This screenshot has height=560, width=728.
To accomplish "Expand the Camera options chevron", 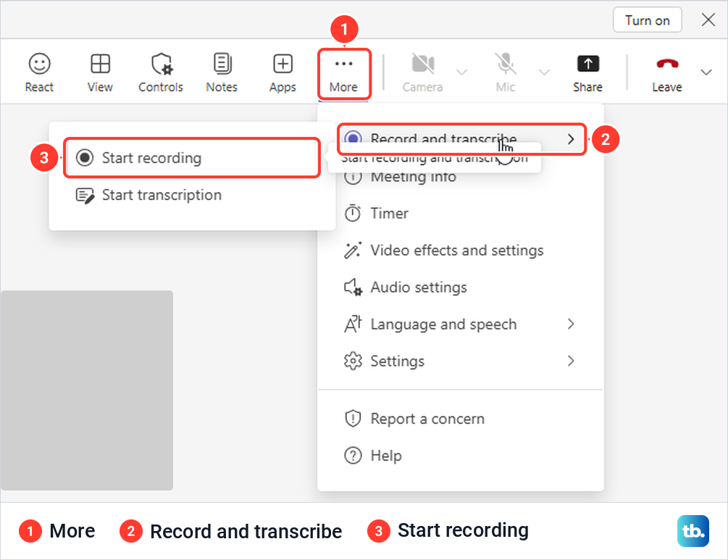I will [461, 72].
